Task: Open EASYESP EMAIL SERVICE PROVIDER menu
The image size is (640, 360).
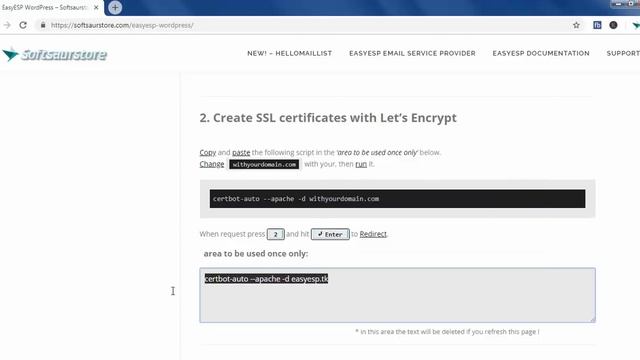Action: coord(412,53)
